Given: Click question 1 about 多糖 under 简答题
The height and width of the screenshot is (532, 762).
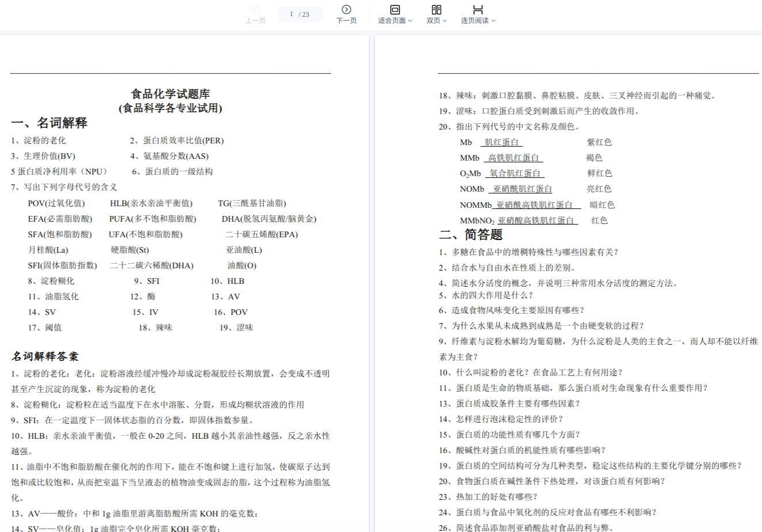Looking at the screenshot, I should coord(528,252).
